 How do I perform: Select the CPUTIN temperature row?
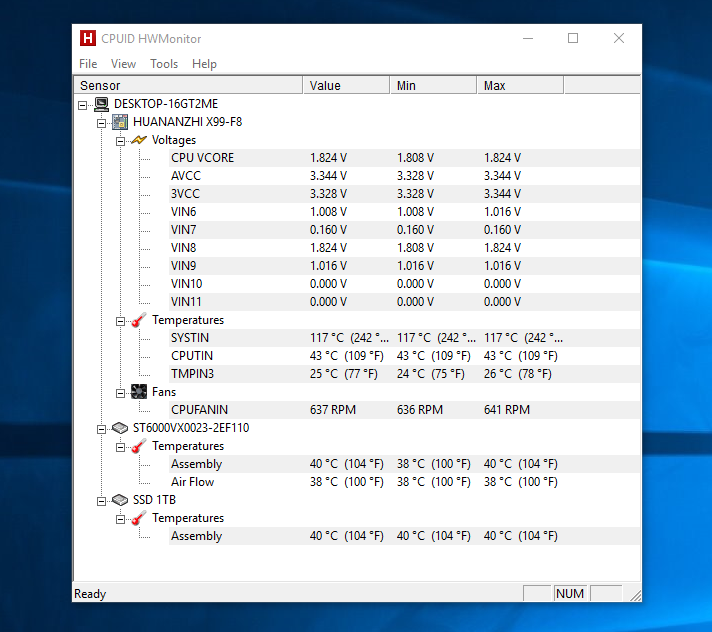(404, 356)
